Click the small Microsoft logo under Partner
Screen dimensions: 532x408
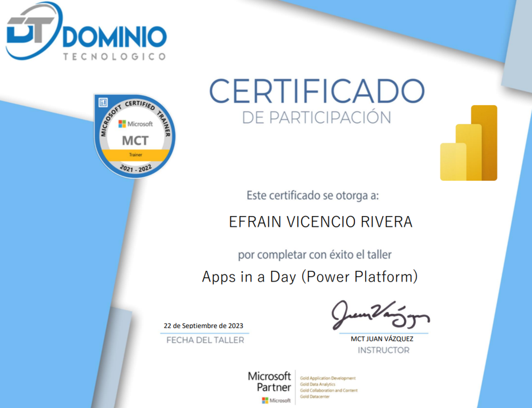coord(276,400)
